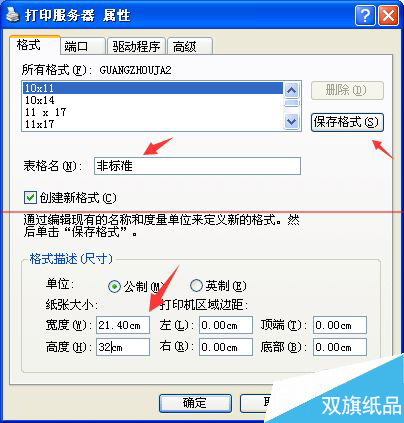Click the 宽度 paper width field
Viewport: 404px width, 423px height.
[x=123, y=325]
